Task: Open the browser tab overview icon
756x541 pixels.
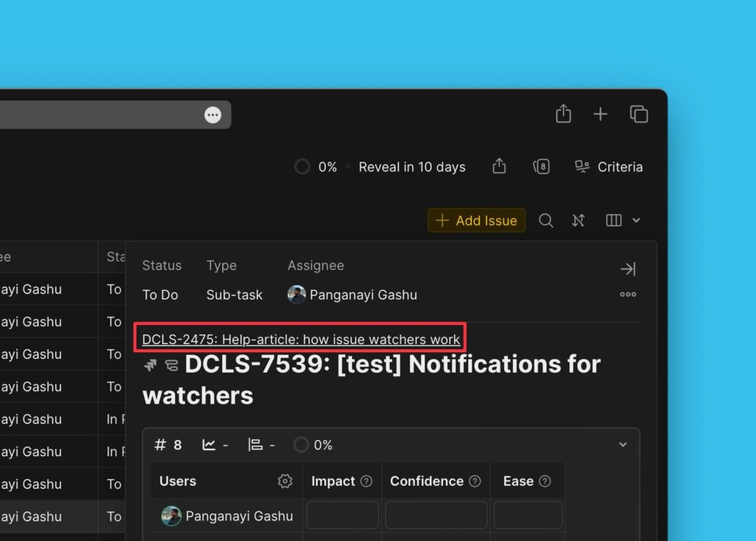Action: click(x=639, y=114)
